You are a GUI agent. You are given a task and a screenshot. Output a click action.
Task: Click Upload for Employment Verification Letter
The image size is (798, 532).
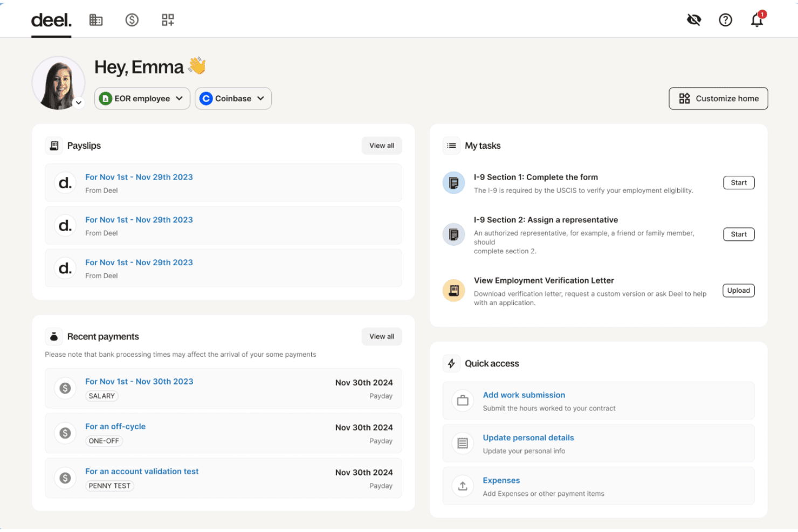pos(739,291)
